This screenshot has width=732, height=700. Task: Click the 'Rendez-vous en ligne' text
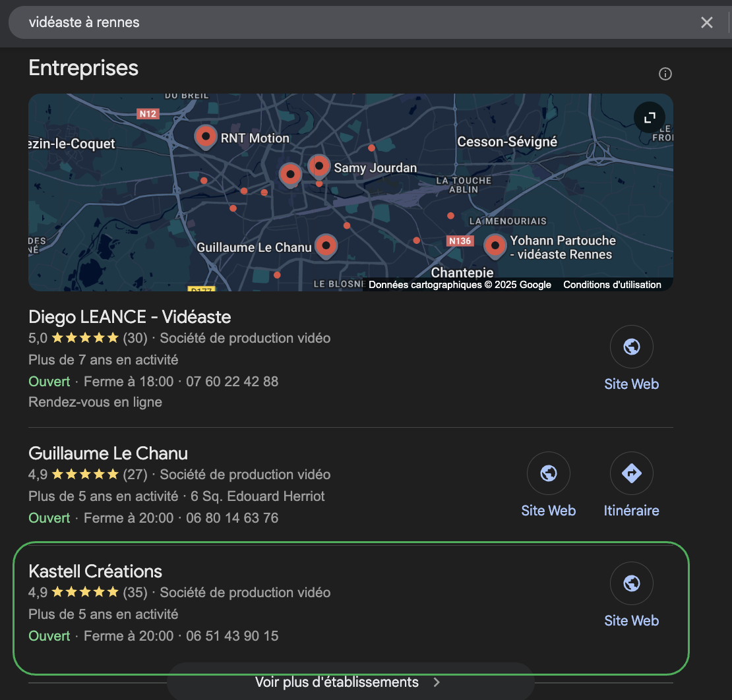(x=95, y=402)
